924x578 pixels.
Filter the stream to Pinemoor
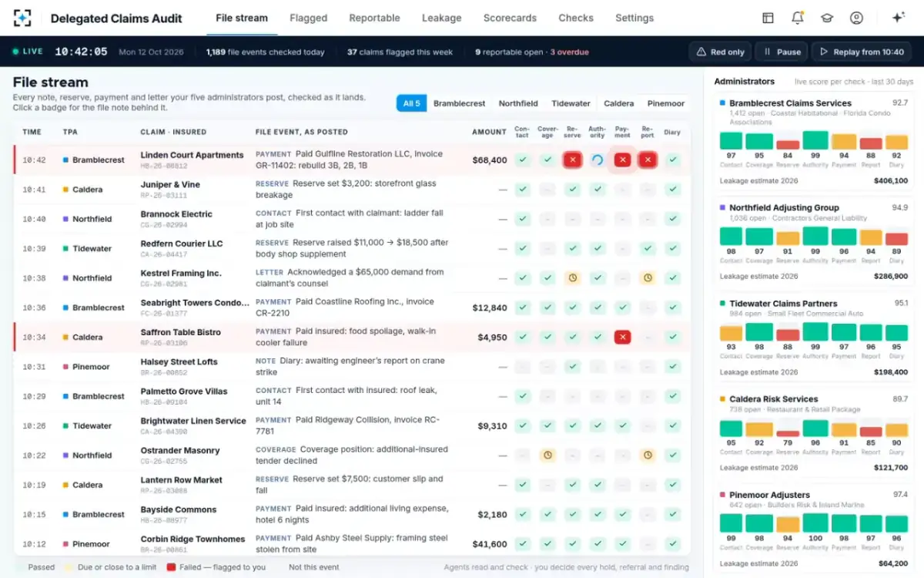pyautogui.click(x=665, y=103)
